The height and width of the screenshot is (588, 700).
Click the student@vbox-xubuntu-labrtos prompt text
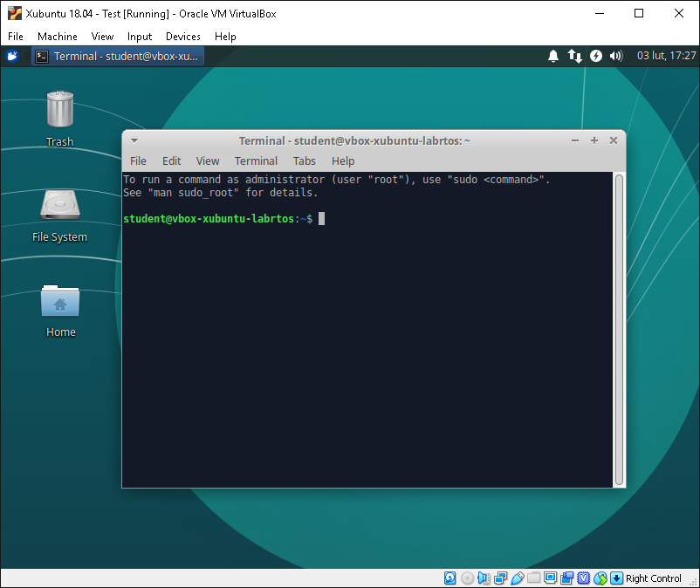pos(209,219)
